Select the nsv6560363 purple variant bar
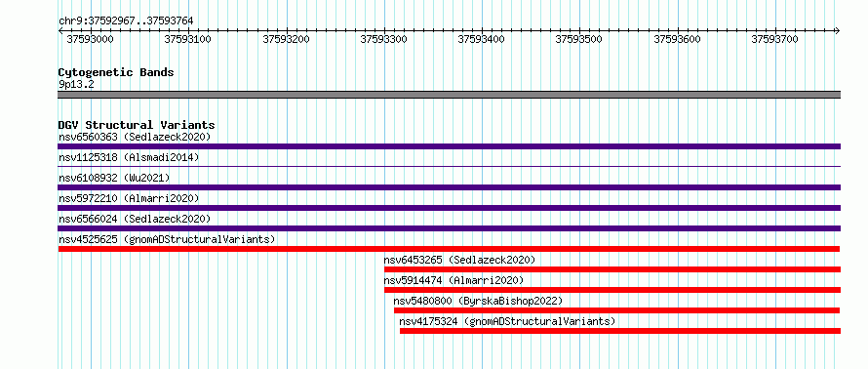The width and height of the screenshot is (868, 369). 449,146
